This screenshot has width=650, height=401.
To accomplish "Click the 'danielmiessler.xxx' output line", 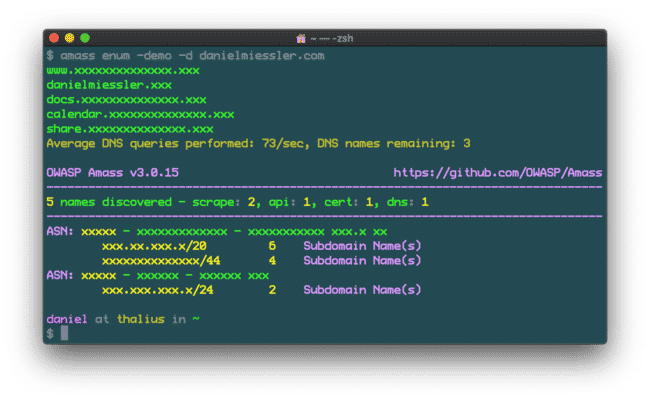I will (x=109, y=85).
